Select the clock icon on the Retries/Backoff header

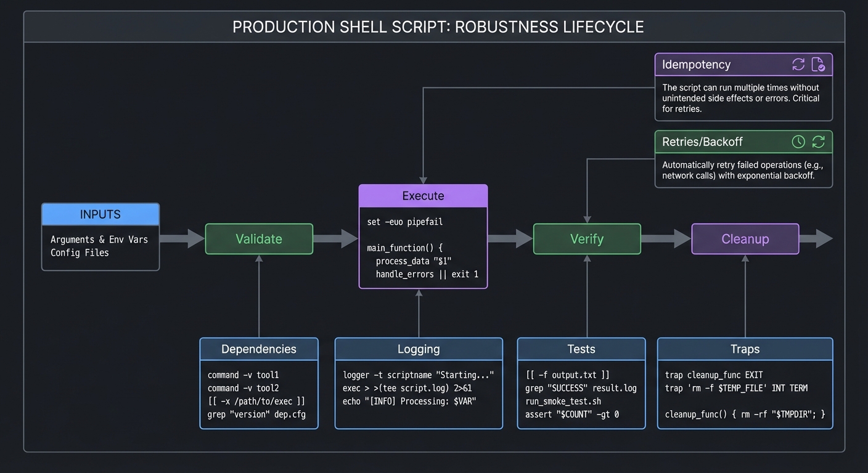[x=798, y=142]
